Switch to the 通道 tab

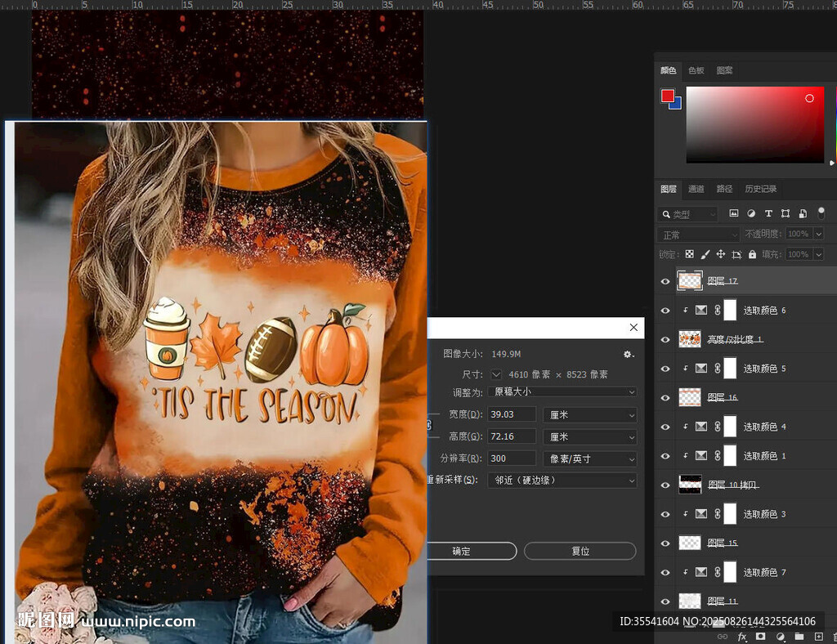tap(696, 189)
